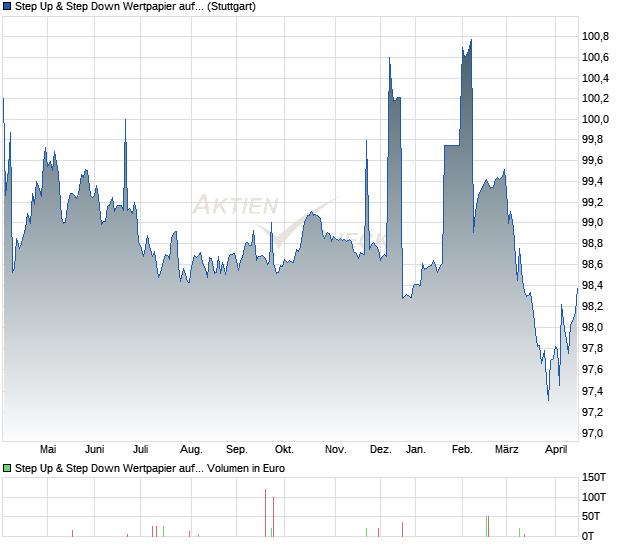
Task: Click the 98,4 price axis value
Action: coord(592,285)
